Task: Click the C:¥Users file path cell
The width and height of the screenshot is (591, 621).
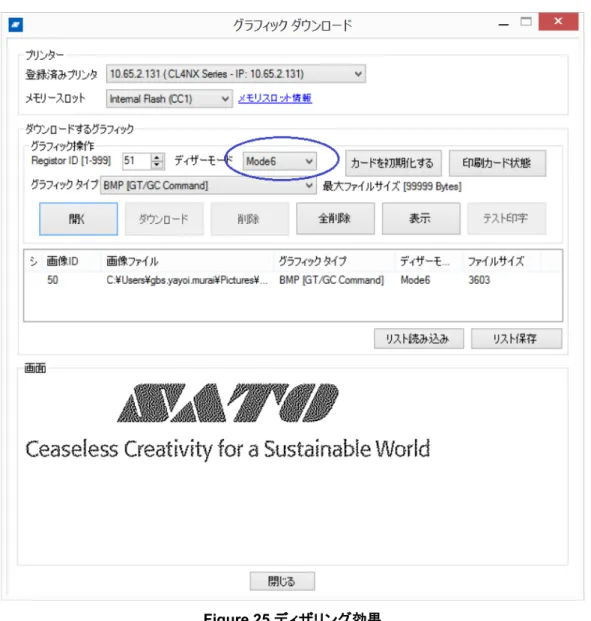Action: [x=187, y=280]
